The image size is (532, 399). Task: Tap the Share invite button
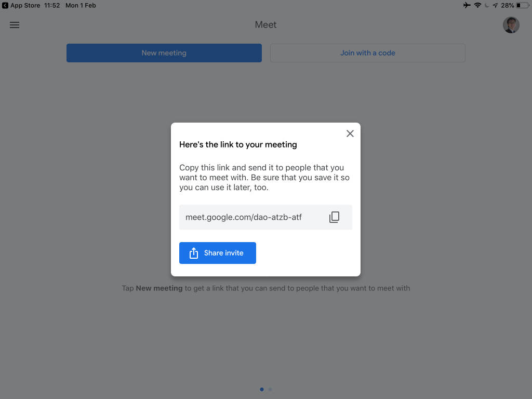[217, 253]
